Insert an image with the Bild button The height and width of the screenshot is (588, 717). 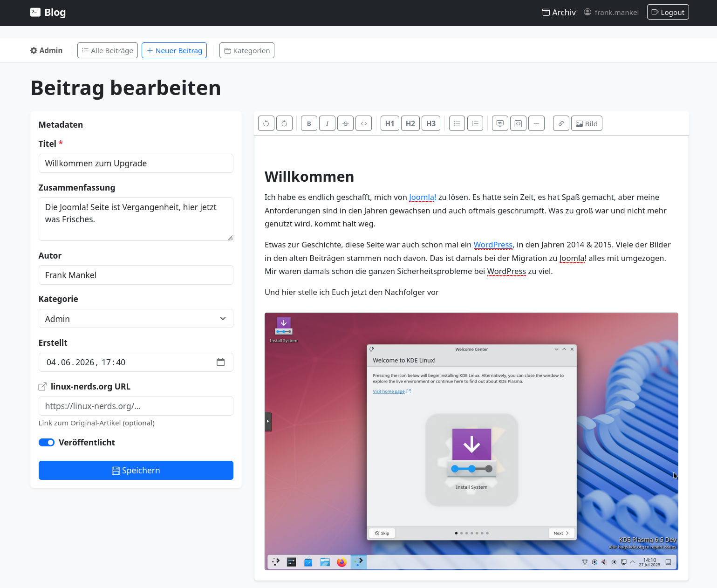(x=587, y=123)
